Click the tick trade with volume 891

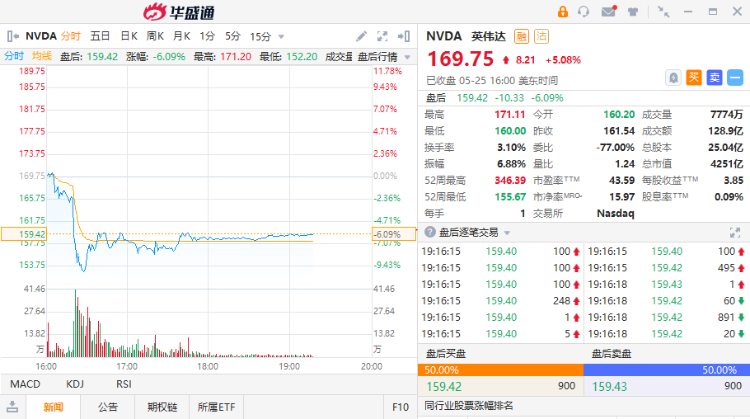pos(665,317)
